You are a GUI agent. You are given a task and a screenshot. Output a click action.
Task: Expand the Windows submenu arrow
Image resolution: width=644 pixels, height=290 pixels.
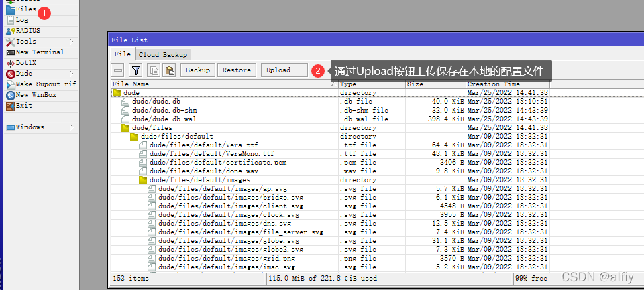pyautogui.click(x=71, y=127)
